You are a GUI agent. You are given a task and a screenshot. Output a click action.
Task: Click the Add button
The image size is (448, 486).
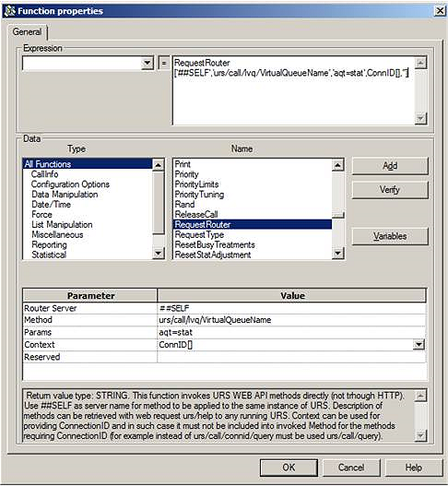(x=390, y=166)
